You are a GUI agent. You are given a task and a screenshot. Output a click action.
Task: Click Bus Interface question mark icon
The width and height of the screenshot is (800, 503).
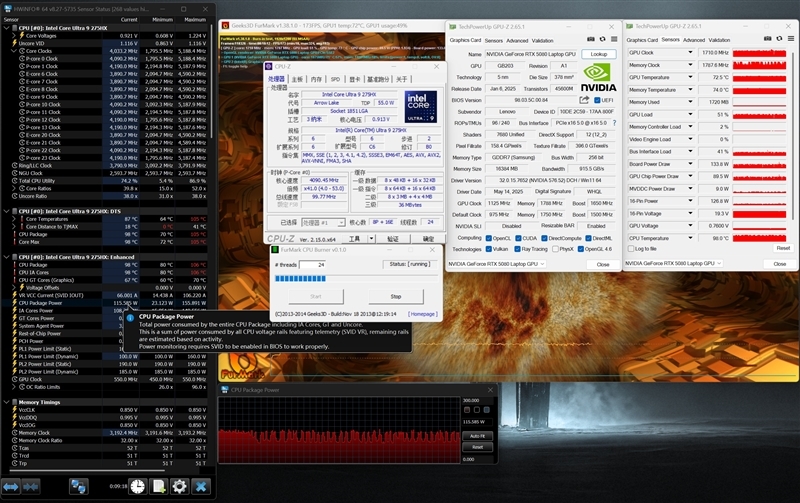614,123
